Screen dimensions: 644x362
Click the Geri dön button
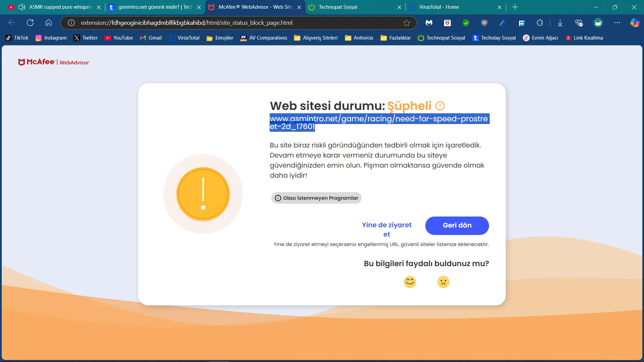click(457, 226)
